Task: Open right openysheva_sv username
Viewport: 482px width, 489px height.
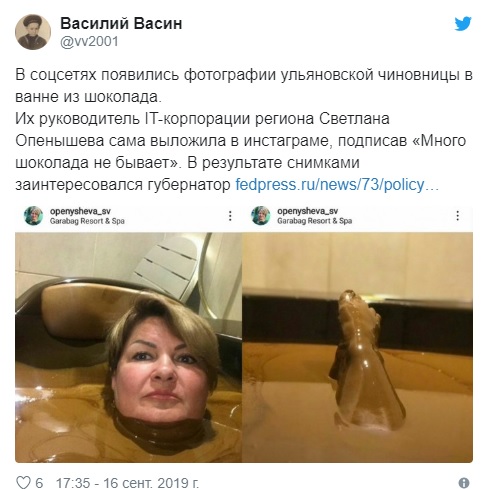Action: coord(307,211)
